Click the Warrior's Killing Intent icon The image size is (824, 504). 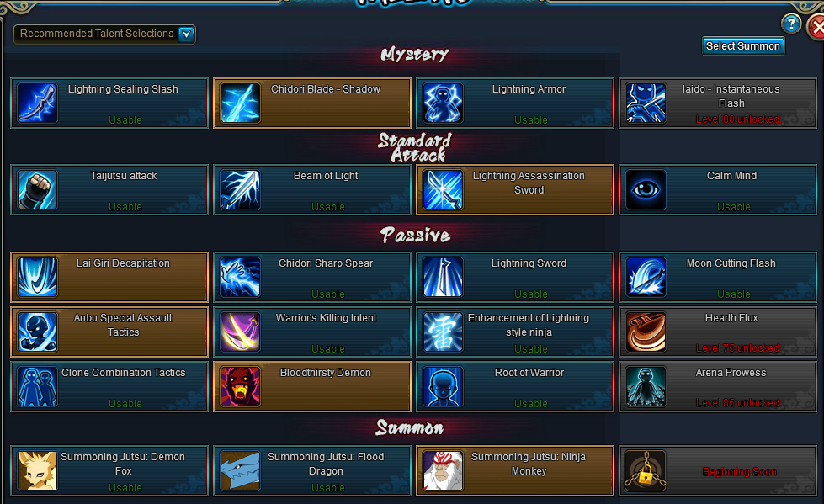[x=240, y=332]
